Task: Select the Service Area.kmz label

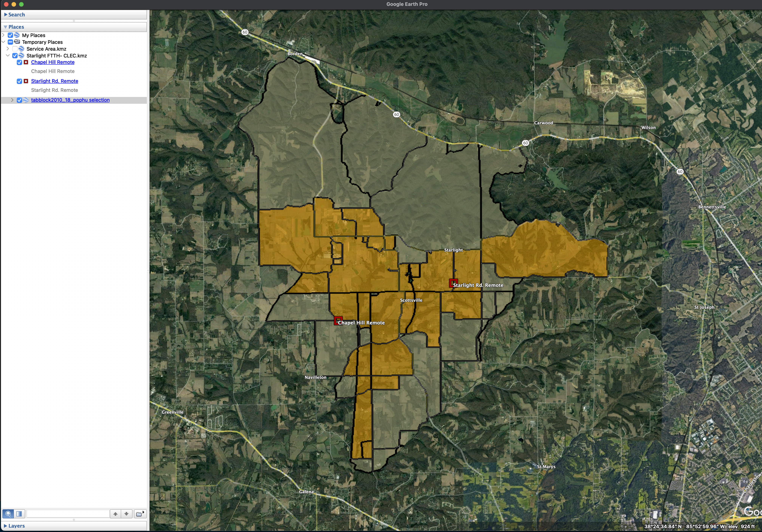Action: [46, 49]
